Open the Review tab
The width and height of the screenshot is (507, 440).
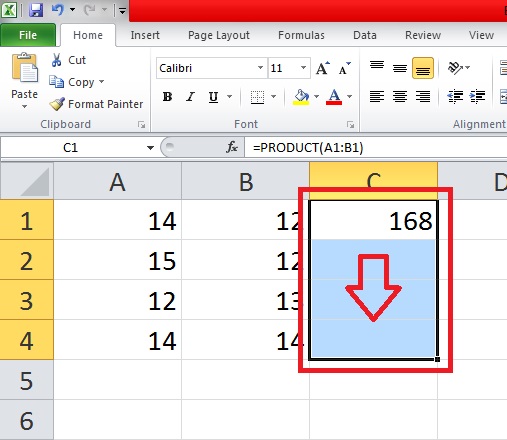pyautogui.click(x=423, y=35)
